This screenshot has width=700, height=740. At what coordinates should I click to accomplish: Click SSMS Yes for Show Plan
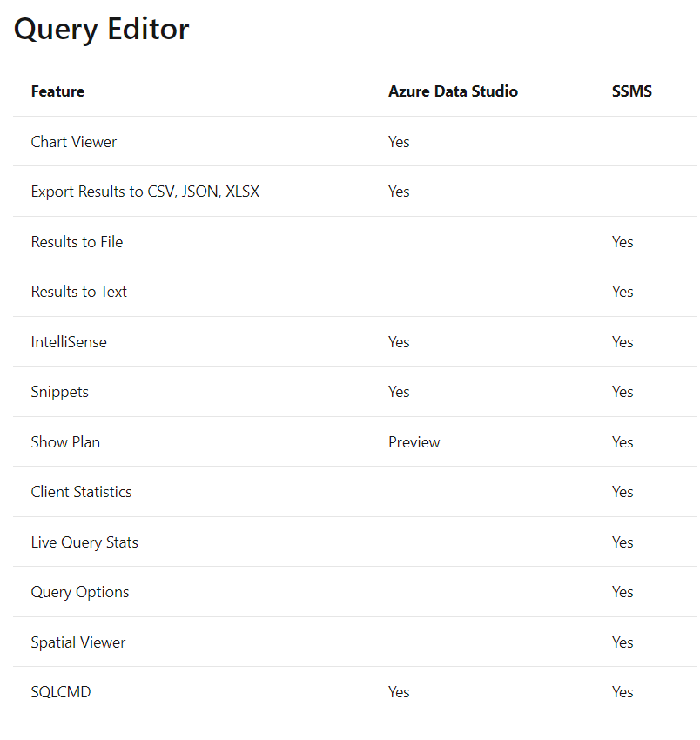(x=623, y=442)
